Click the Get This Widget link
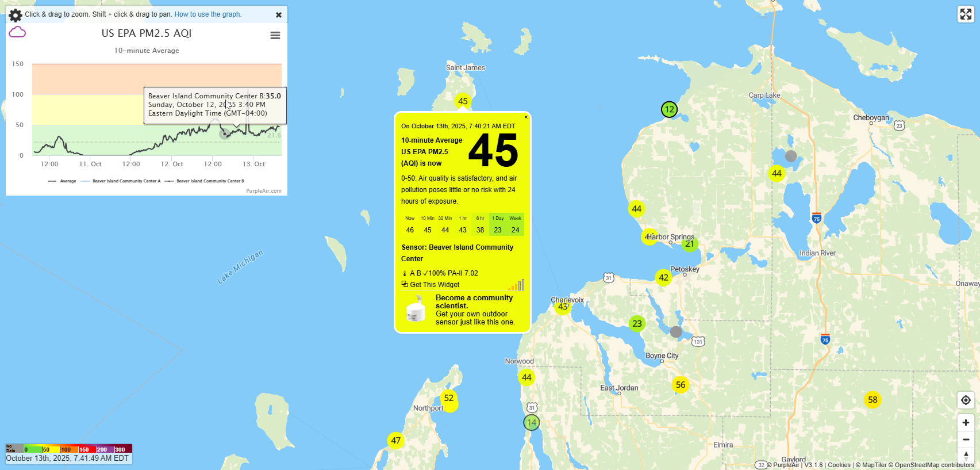The image size is (980, 470). (435, 285)
